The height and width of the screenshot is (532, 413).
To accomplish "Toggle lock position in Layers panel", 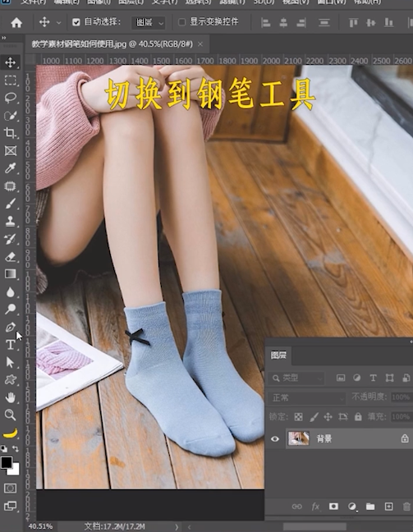I will point(328,416).
